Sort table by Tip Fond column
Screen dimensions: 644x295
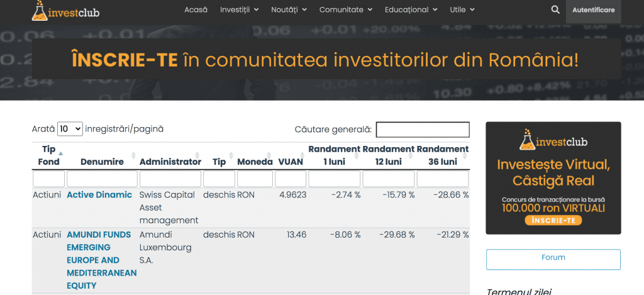point(49,155)
